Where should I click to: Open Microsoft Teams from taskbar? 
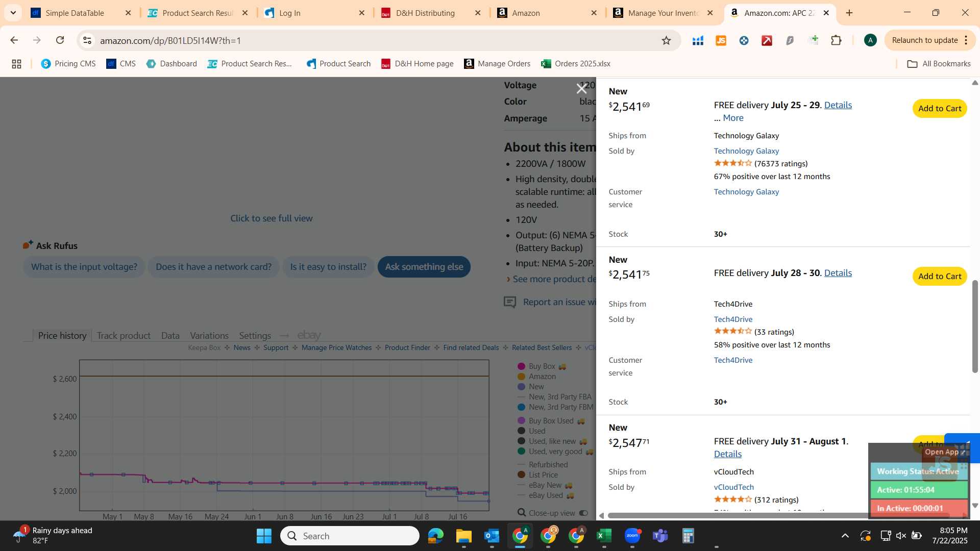coord(660,536)
